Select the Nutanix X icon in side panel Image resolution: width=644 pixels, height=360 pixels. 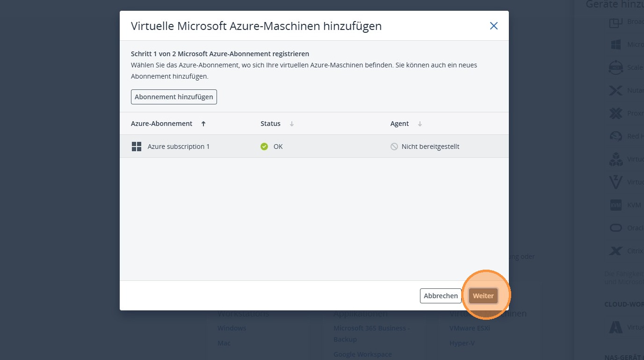tap(616, 90)
